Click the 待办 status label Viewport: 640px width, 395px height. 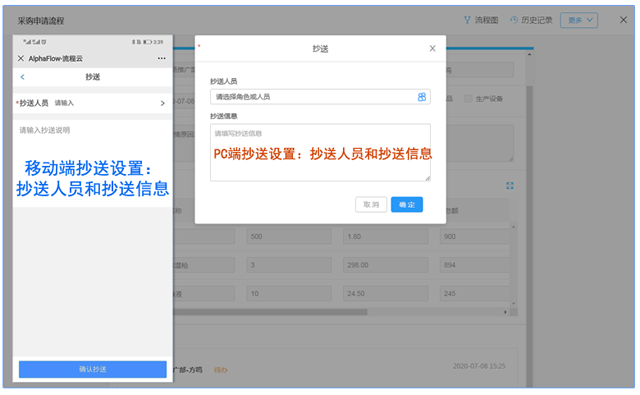(220, 370)
